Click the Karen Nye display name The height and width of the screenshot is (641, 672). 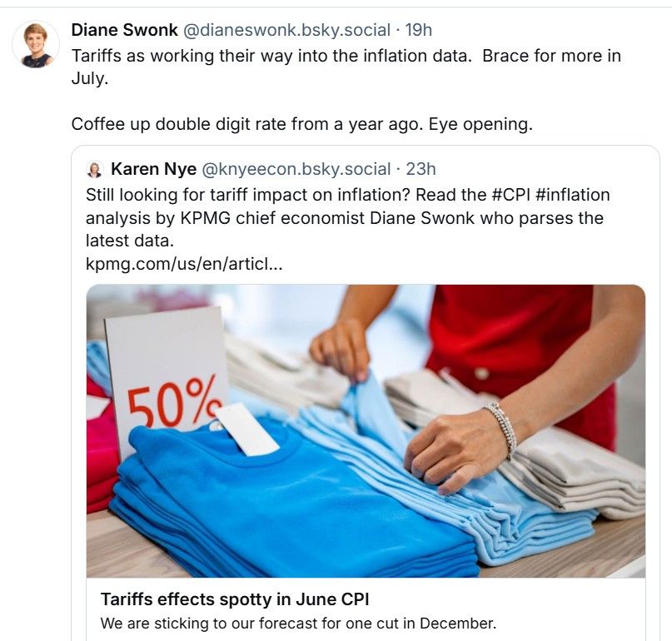[153, 169]
